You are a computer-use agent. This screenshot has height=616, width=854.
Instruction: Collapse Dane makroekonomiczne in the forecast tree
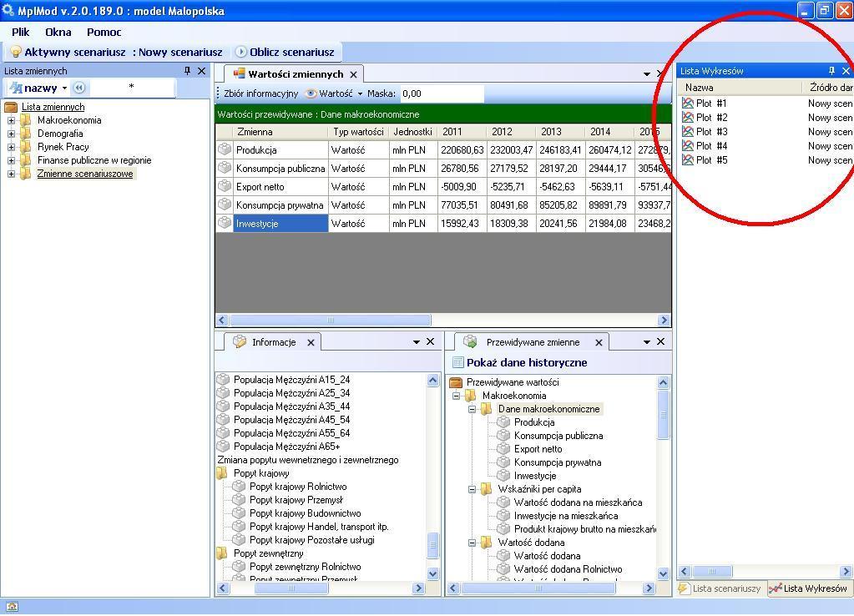click(x=472, y=409)
